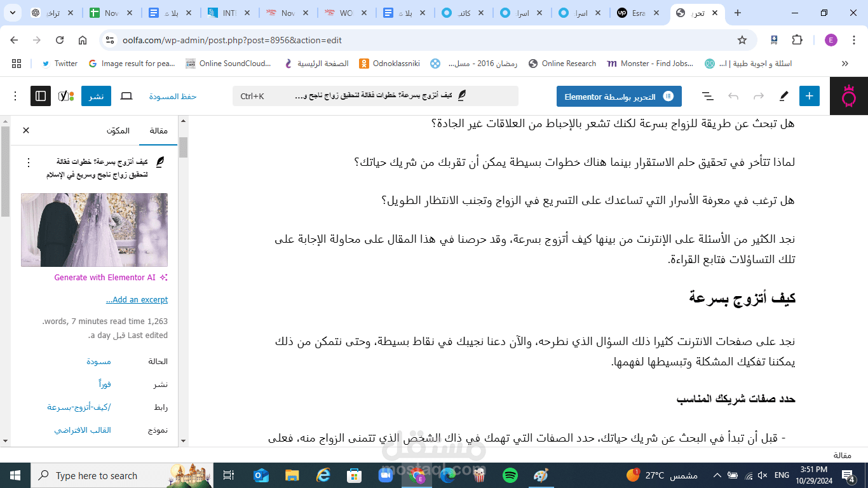Open the command palette title bar
The height and width of the screenshot is (488, 868).
[376, 96]
